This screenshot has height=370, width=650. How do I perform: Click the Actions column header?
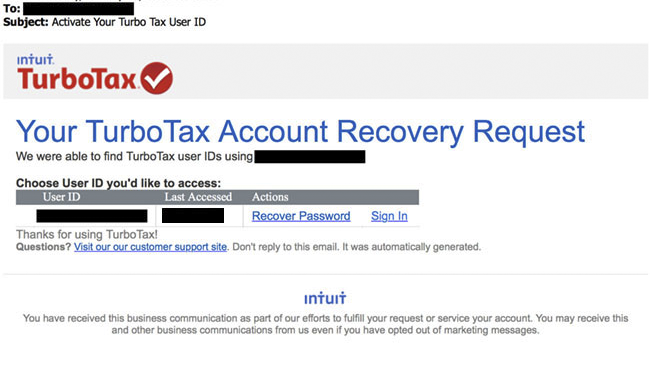[x=270, y=197]
